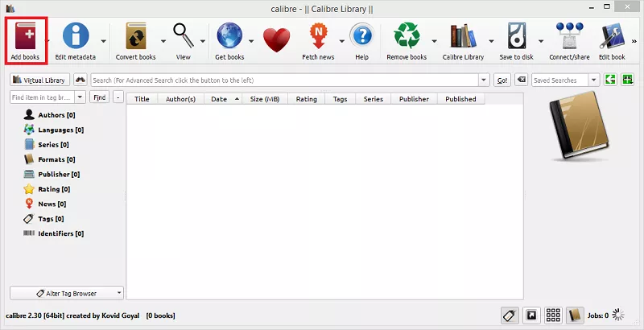Click the save current search plus icon
644x330 pixels.
(x=628, y=80)
